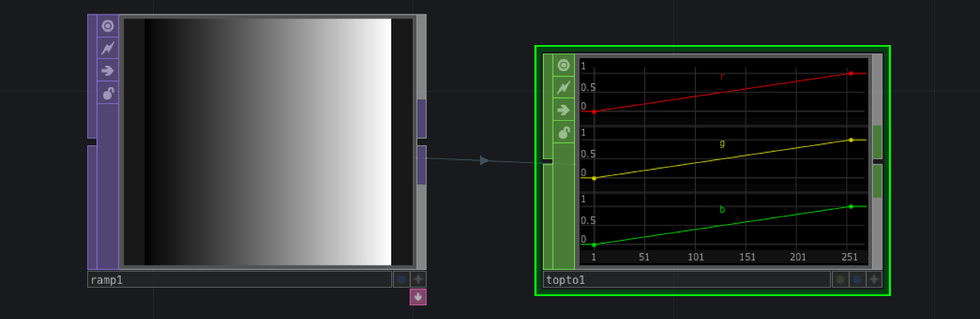Click the red channel's start point
980x319 pixels.
pos(594,112)
